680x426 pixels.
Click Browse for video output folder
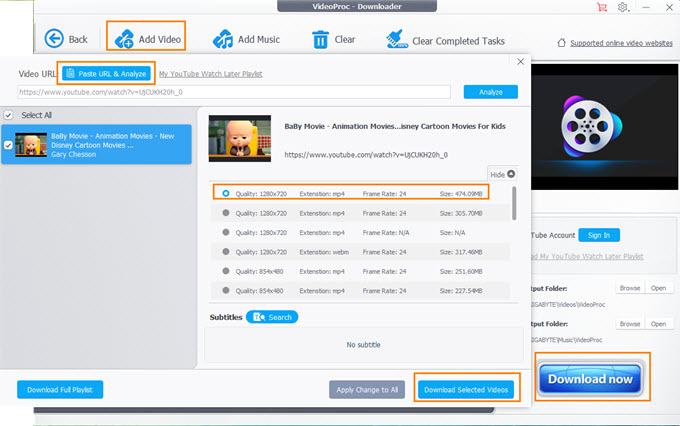point(630,288)
